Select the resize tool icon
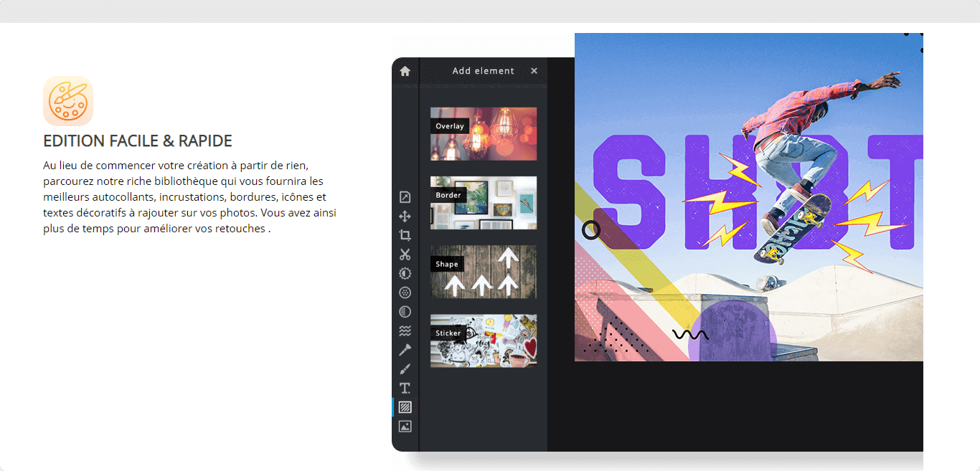 click(x=405, y=197)
